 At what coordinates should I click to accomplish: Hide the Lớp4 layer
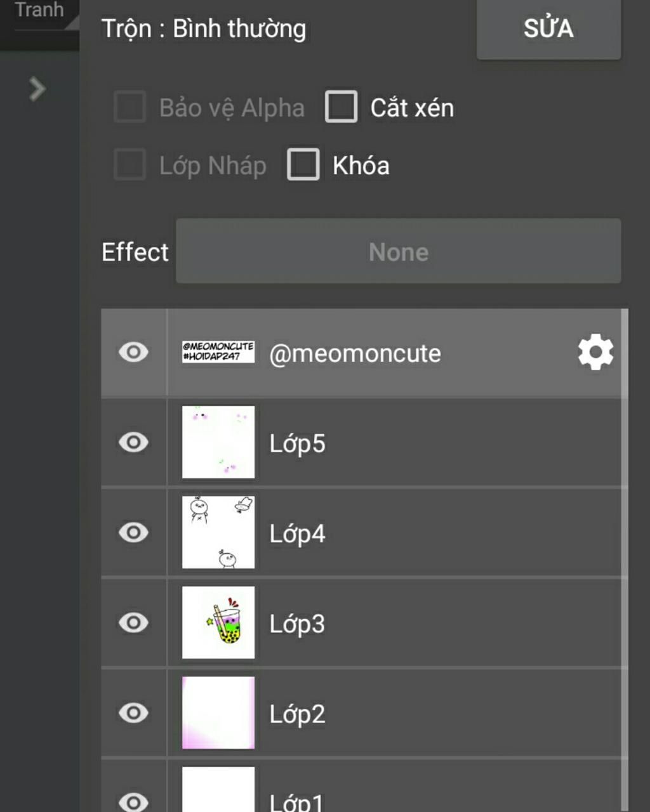click(133, 532)
